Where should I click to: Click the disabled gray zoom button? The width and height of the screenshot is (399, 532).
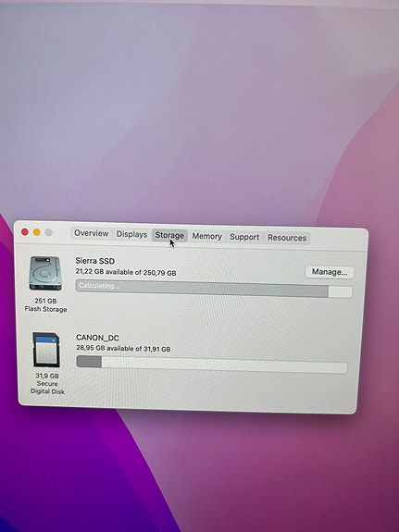49,232
